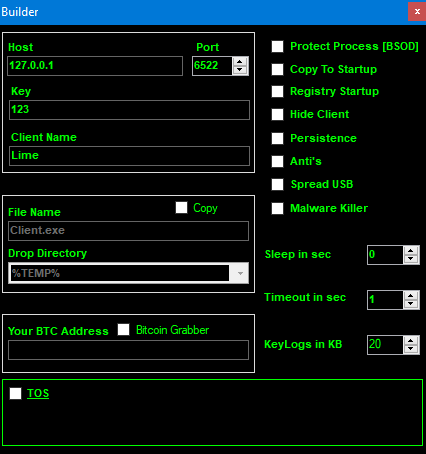Click the Your BTC Address input field
This screenshot has width=426, height=454.
[x=128, y=350]
